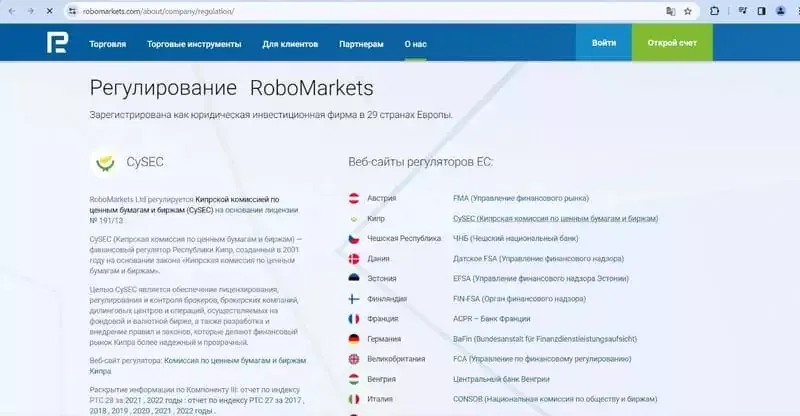Open the BaFin Germany regulator link

544,339
